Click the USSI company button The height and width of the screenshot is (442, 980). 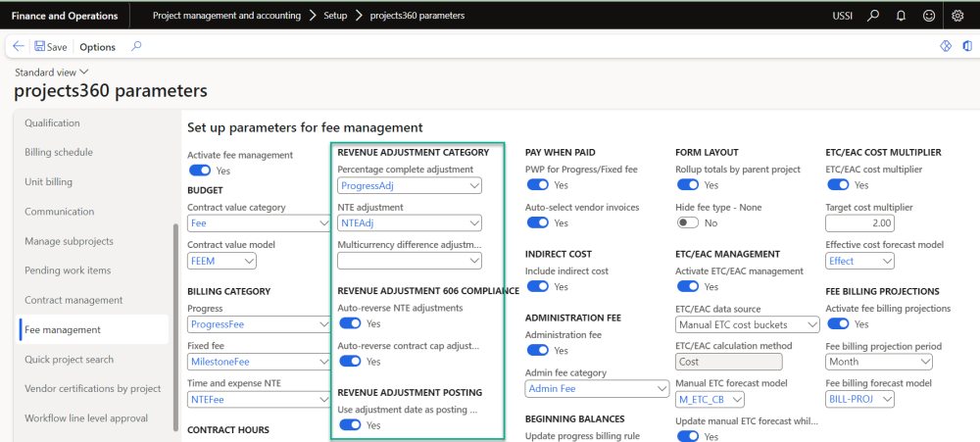(x=842, y=16)
